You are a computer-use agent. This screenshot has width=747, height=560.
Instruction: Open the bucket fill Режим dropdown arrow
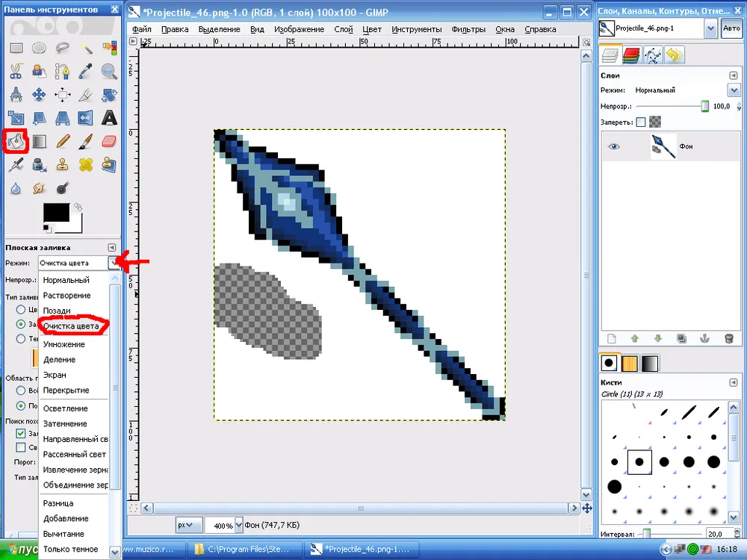tap(113, 263)
